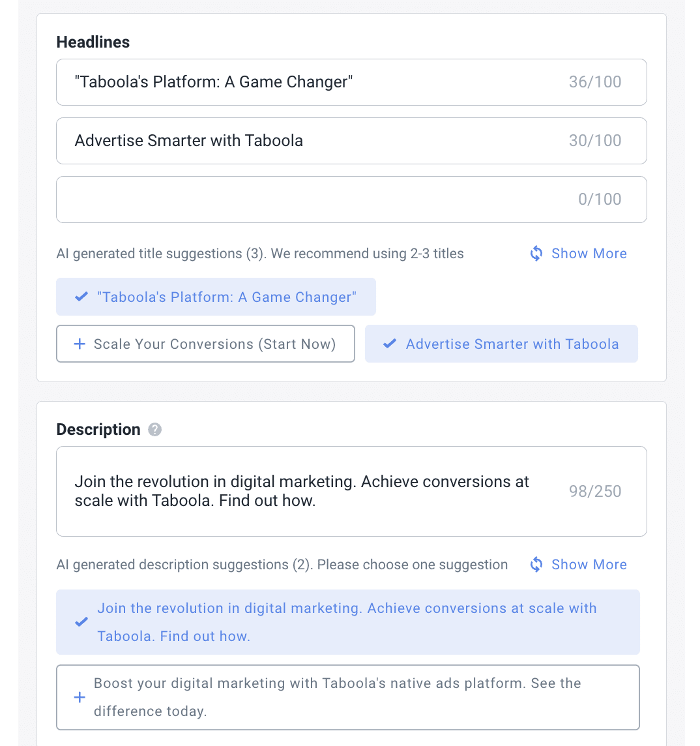Viewport: 700px width, 746px height.
Task: Deselect the "Advertise Smarter with Taboola" suggestion
Action: tap(501, 344)
